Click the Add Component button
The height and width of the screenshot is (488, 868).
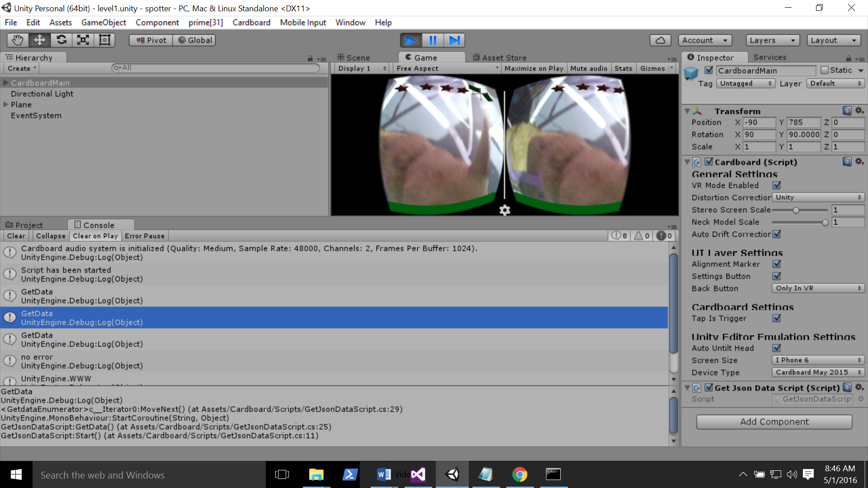point(774,422)
